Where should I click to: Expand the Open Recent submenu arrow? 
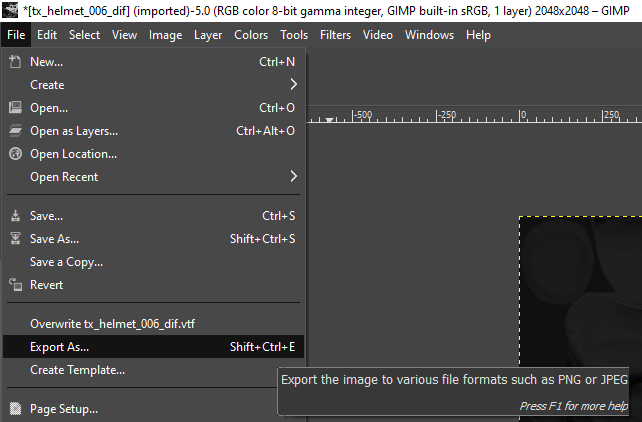(293, 177)
